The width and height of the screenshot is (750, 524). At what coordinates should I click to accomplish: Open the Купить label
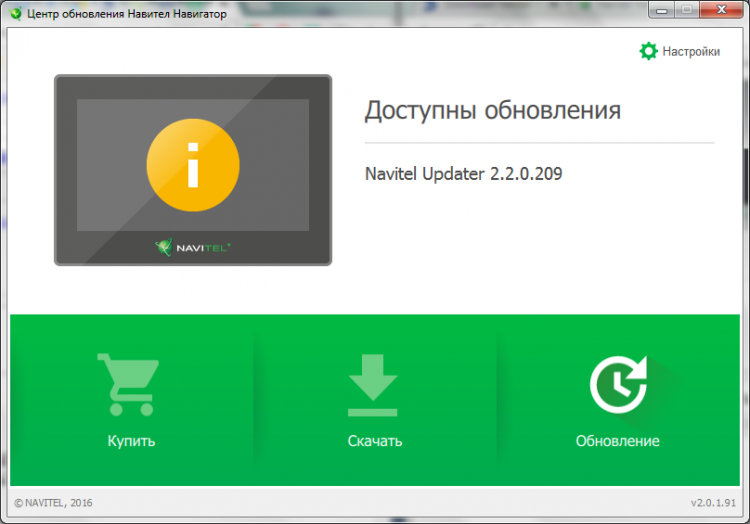[x=131, y=441]
